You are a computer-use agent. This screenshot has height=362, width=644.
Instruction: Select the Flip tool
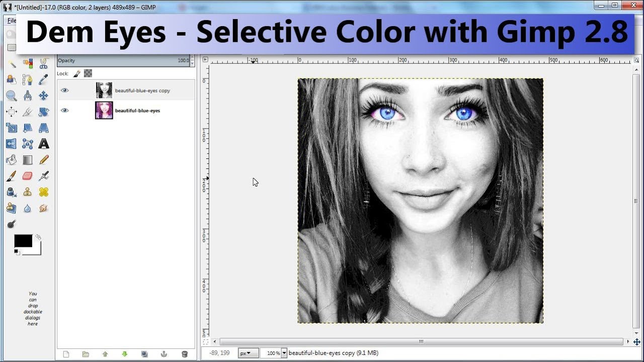pos(12,144)
